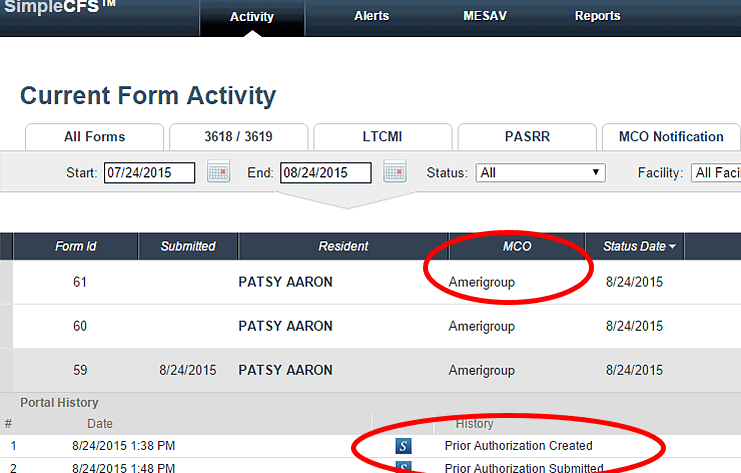Screen dimensions: 741x473
Task: Open the Start date calendar picker
Action: pos(218,172)
